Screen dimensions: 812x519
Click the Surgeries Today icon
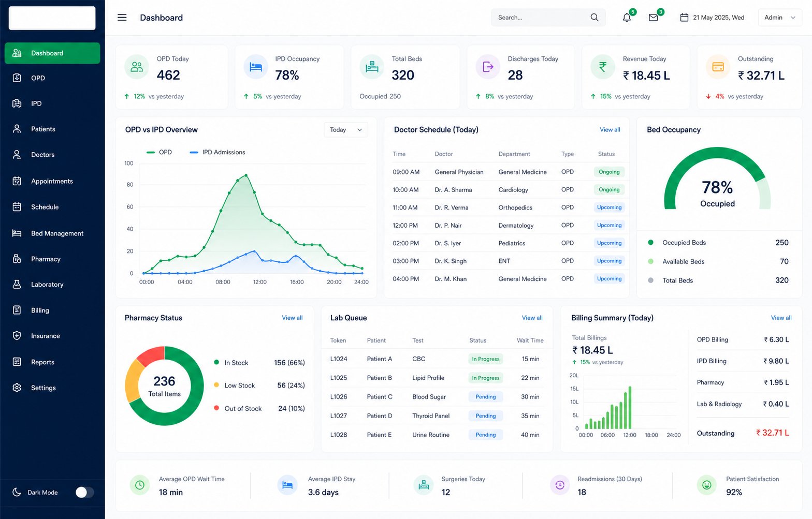tap(424, 485)
